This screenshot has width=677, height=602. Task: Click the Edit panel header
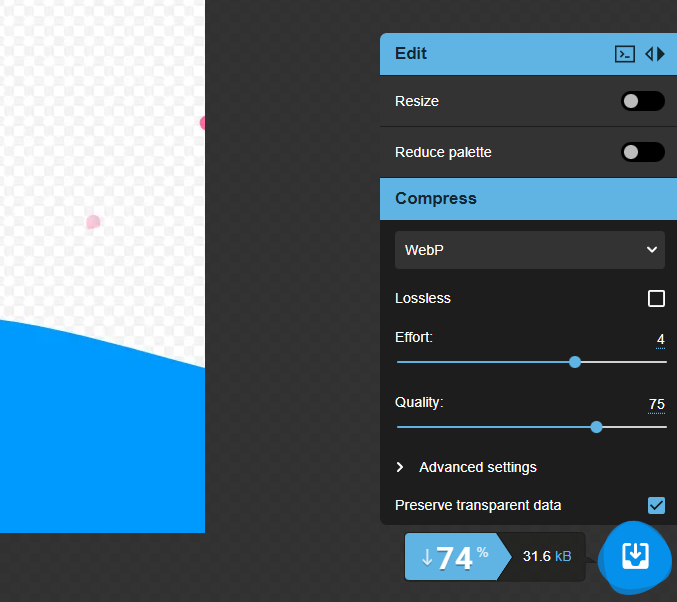click(490, 54)
